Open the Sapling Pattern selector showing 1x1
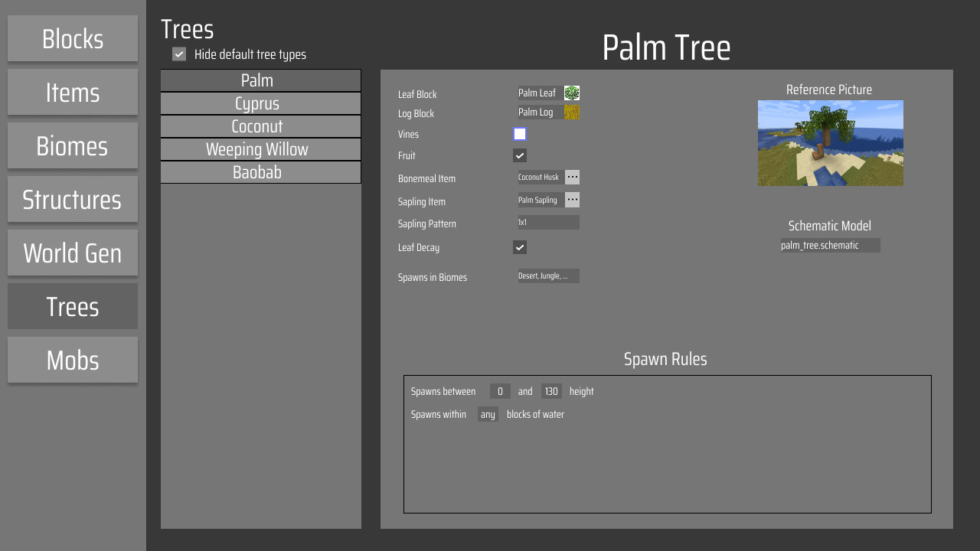Image resolution: width=980 pixels, height=551 pixels. pos(548,222)
